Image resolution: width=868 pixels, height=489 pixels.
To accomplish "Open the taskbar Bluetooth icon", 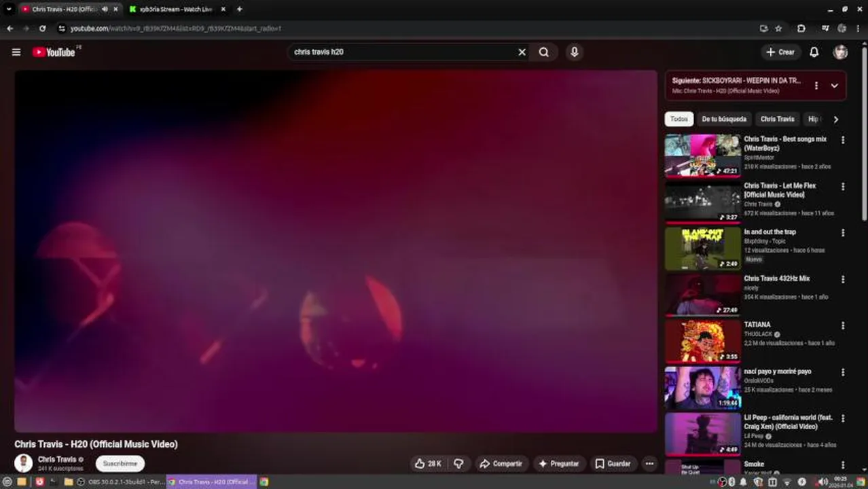I will pyautogui.click(x=731, y=482).
